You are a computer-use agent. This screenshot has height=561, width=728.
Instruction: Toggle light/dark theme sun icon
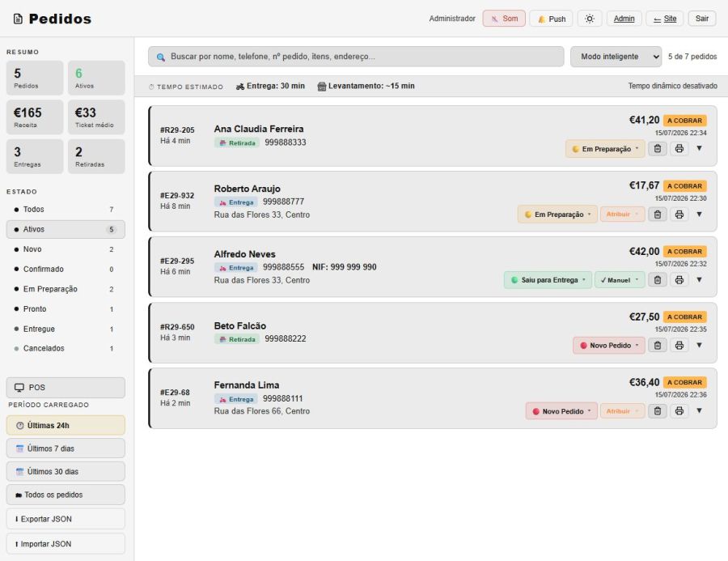point(590,19)
